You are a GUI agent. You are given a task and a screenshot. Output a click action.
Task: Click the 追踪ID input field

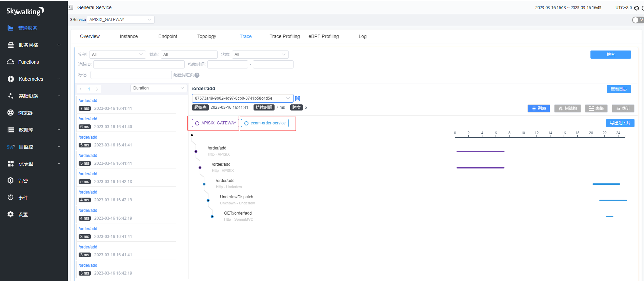click(139, 64)
